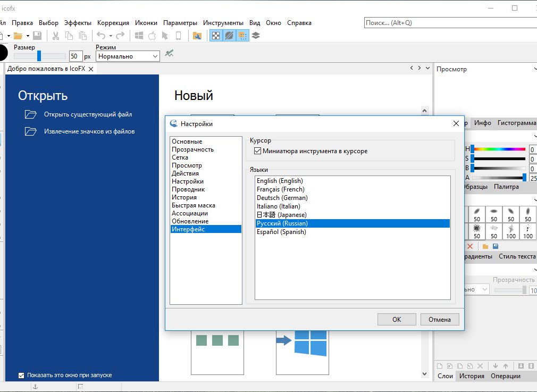Click the stacked layers toolbar icon

(256, 36)
